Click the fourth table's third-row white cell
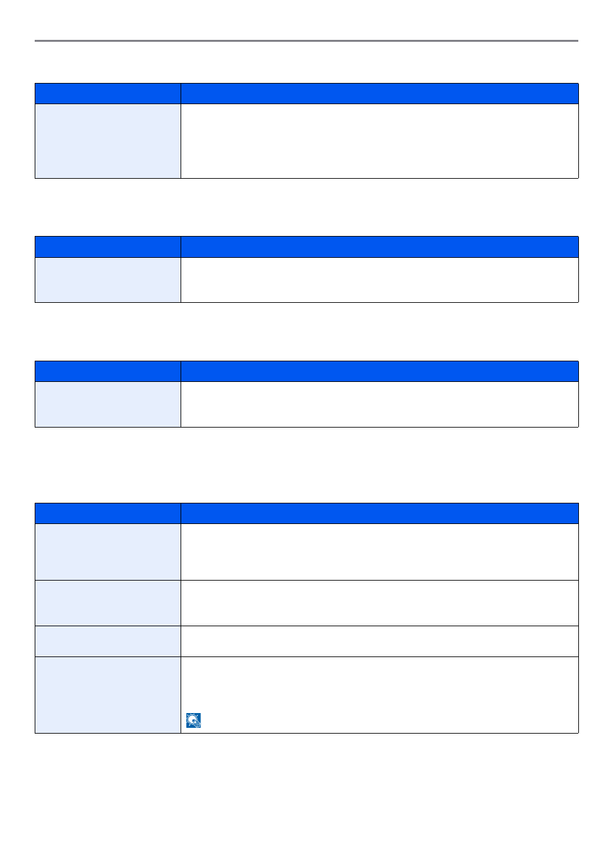Image resolution: width=613 pixels, height=868 pixels. (x=380, y=642)
